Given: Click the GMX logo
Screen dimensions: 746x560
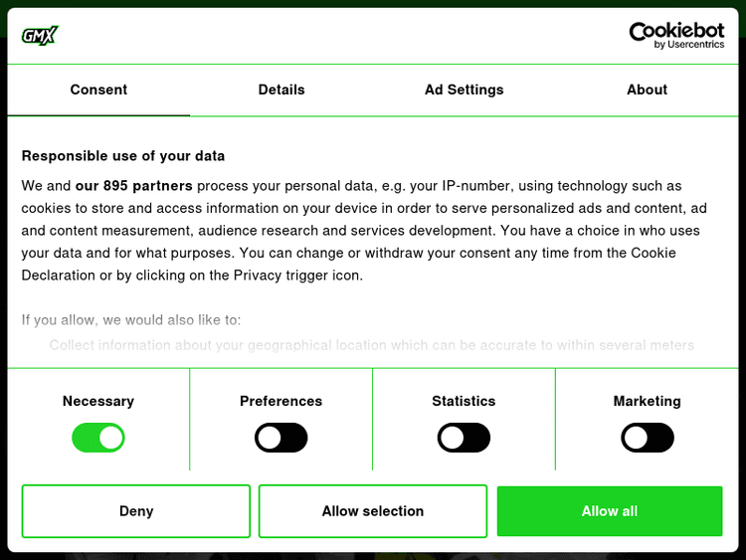Looking at the screenshot, I should (x=40, y=36).
